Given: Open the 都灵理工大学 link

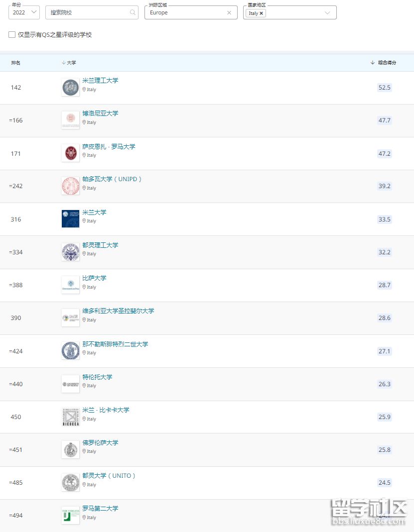Looking at the screenshot, I should (x=100, y=245).
